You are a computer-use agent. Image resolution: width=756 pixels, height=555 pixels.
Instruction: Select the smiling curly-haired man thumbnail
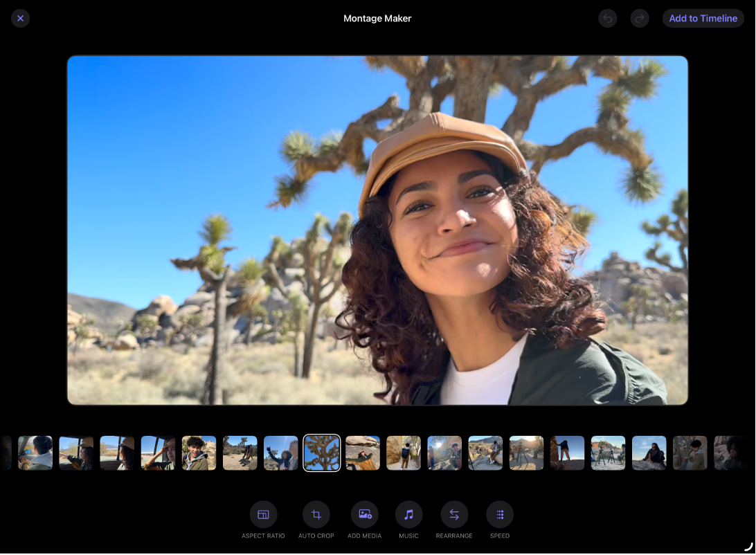pyautogui.click(x=199, y=453)
